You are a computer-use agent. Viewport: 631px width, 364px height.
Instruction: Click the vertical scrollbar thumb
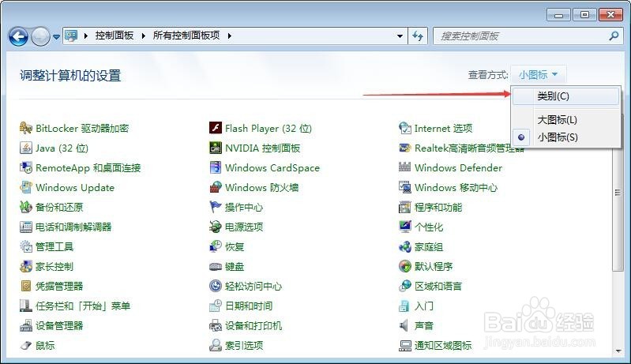pos(618,193)
